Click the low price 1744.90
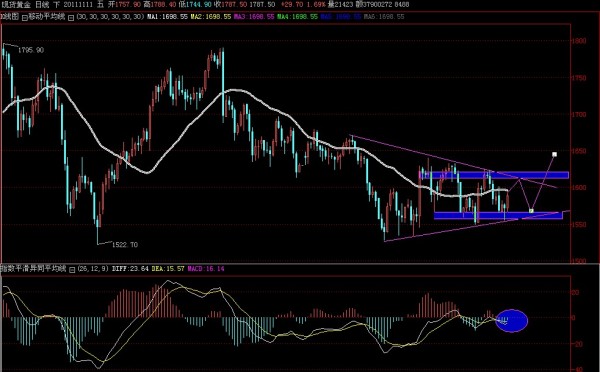The image size is (600, 372). (198, 5)
